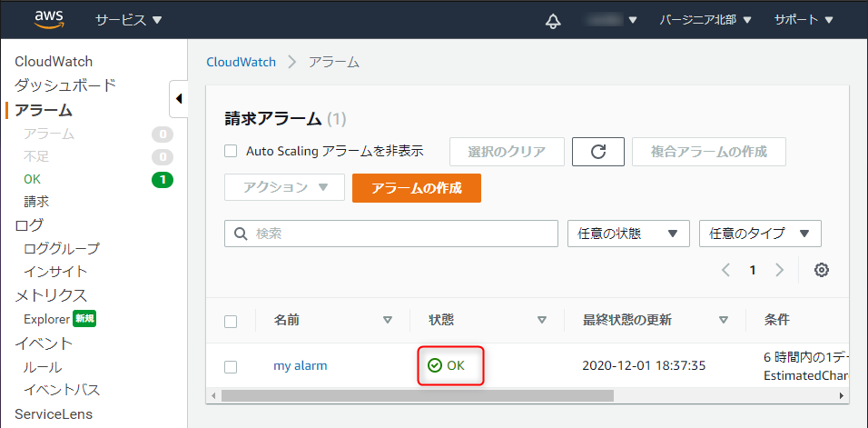This screenshot has height=428, width=868.
Task: Click アラームの作成 orange button
Action: coord(417,188)
